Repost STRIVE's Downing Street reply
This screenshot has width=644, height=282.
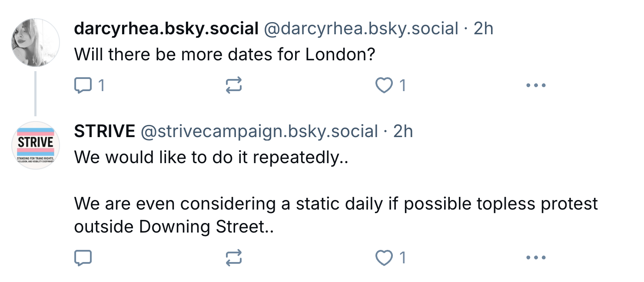click(x=234, y=258)
